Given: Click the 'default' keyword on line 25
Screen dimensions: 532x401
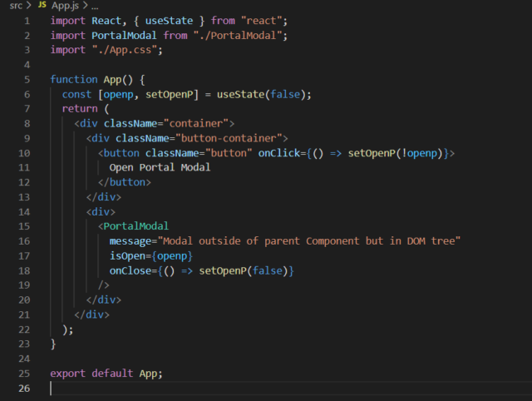Looking at the screenshot, I should pos(112,374).
